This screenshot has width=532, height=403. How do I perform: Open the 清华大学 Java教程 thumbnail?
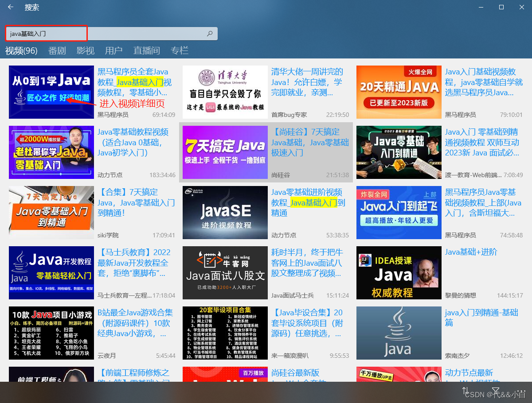coord(225,92)
